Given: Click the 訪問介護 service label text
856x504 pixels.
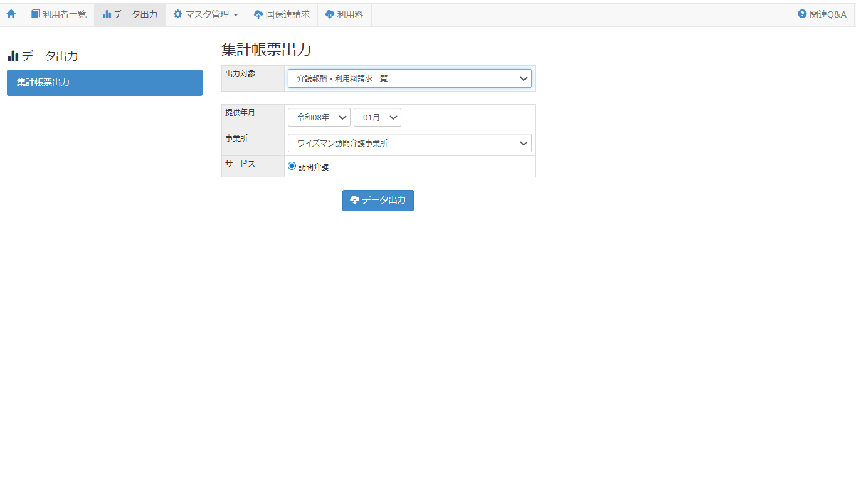Looking at the screenshot, I should point(314,167).
